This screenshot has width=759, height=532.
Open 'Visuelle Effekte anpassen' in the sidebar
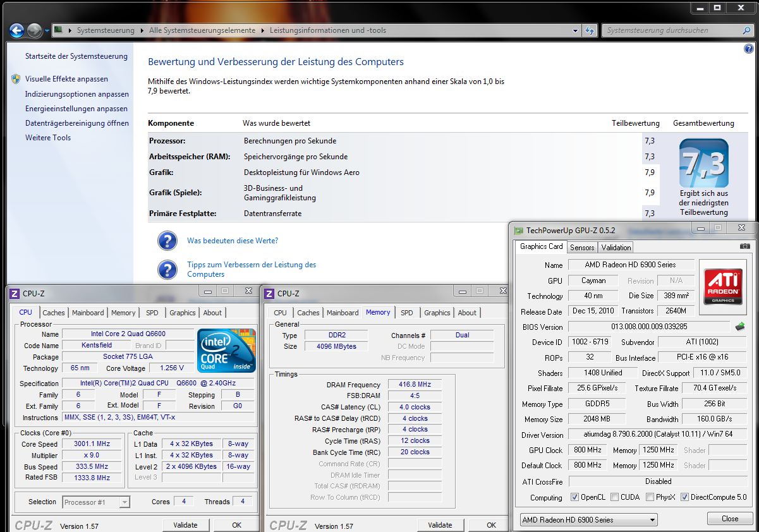(66, 79)
